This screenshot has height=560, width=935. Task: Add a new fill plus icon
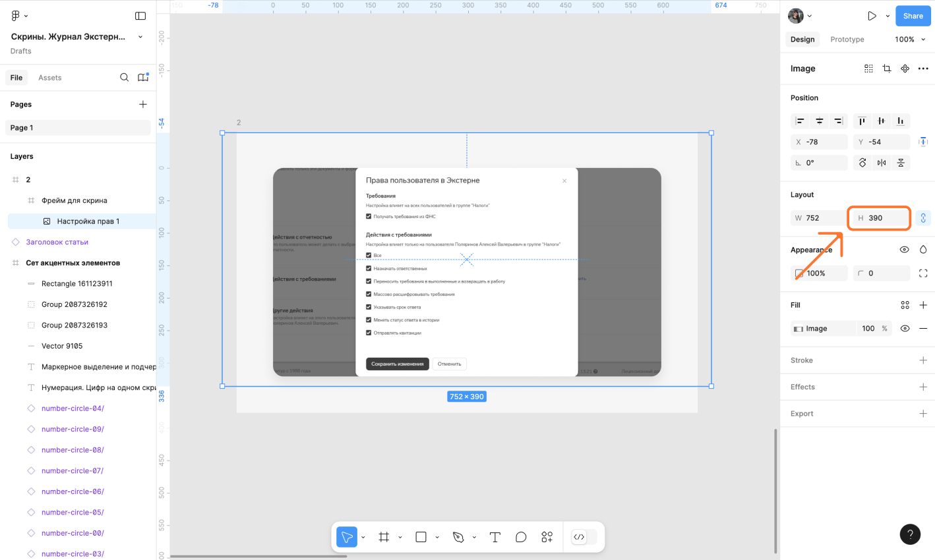(x=923, y=305)
